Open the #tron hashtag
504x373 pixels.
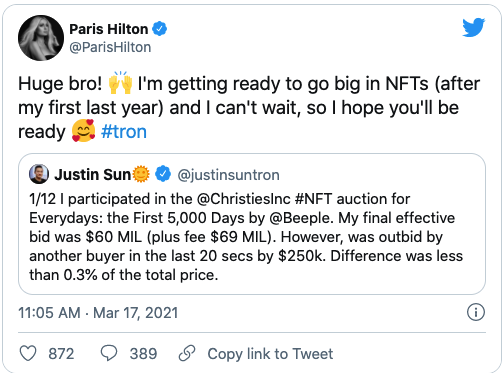tap(124, 132)
